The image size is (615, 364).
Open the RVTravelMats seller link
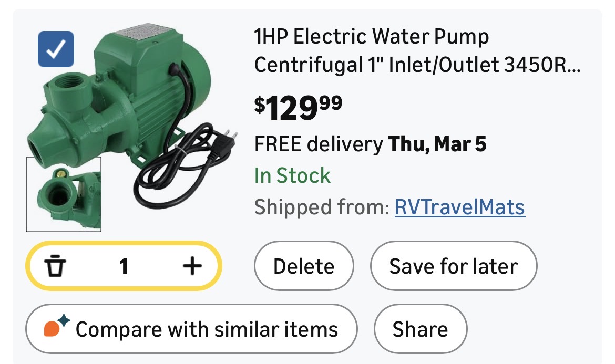point(459,207)
